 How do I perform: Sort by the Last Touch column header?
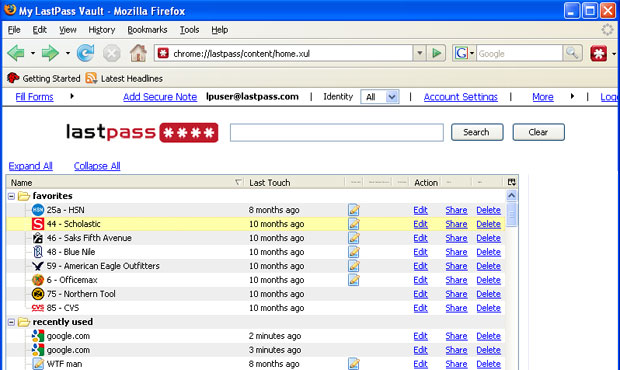click(x=295, y=182)
